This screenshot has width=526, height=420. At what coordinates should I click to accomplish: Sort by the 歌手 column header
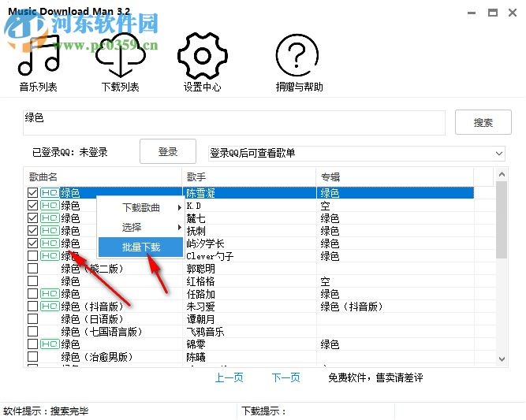(249, 177)
